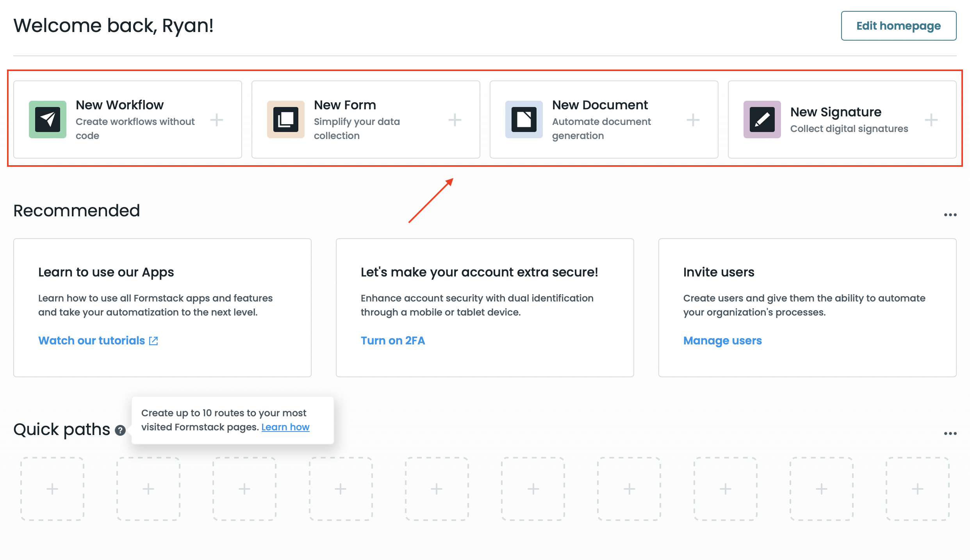Select the New Workflow paper plane icon
This screenshot has height=560, width=970.
point(47,120)
